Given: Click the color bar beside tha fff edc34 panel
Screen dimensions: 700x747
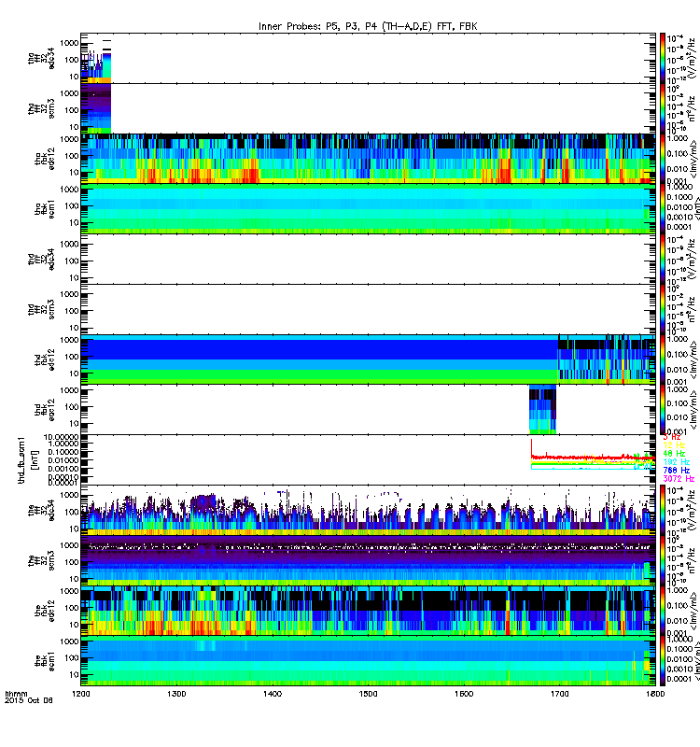Looking at the screenshot, I should [663, 58].
